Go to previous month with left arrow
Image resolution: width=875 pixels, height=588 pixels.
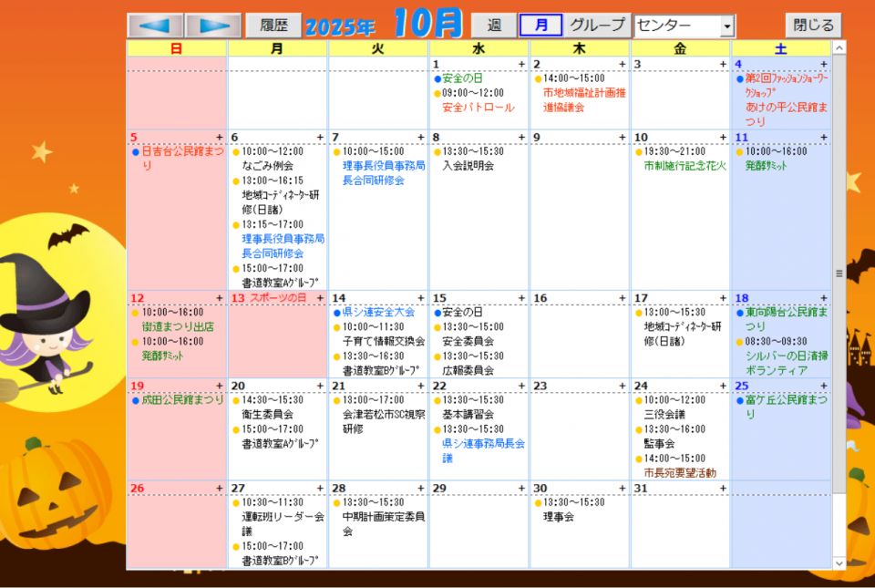click(x=154, y=26)
